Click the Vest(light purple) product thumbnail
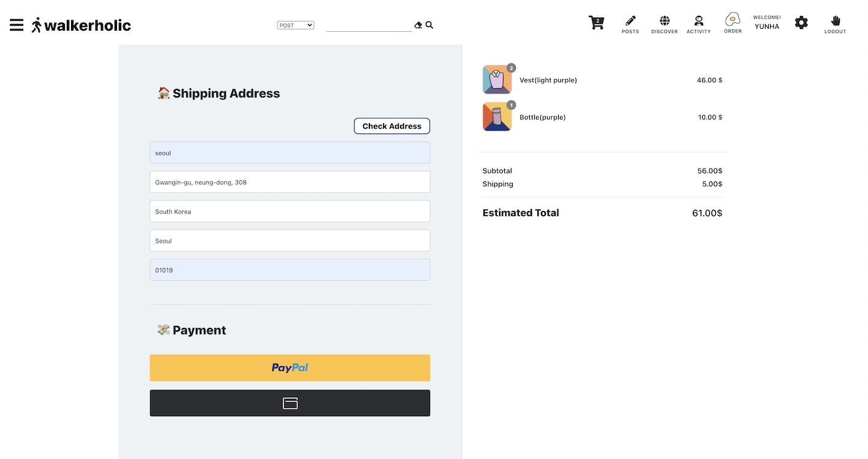 click(x=497, y=80)
